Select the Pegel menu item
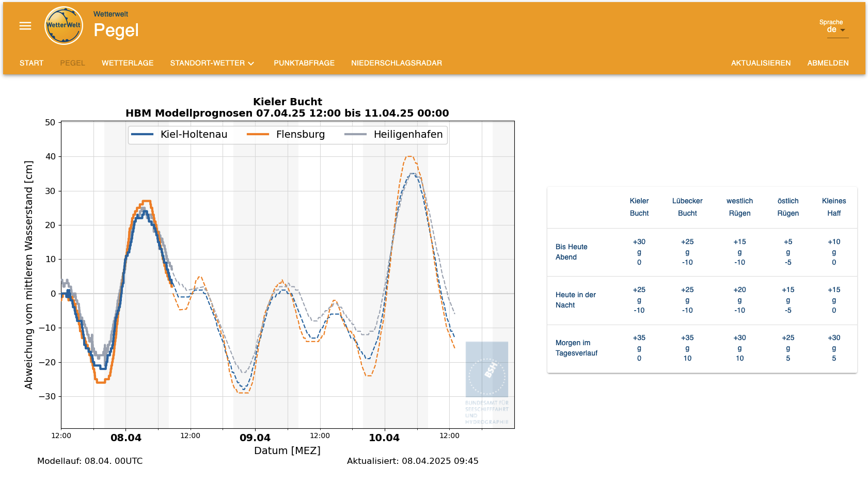Screen dimensions: 868x484 [72, 63]
